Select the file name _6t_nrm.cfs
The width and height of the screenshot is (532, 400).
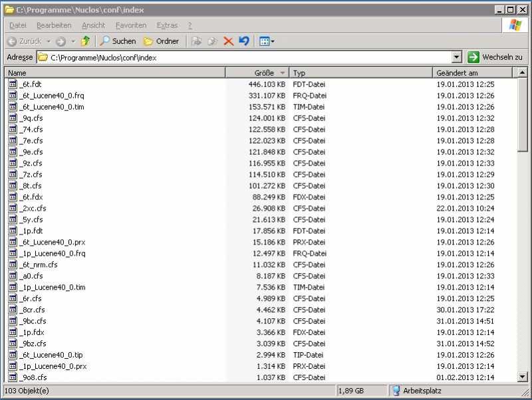coord(38,264)
